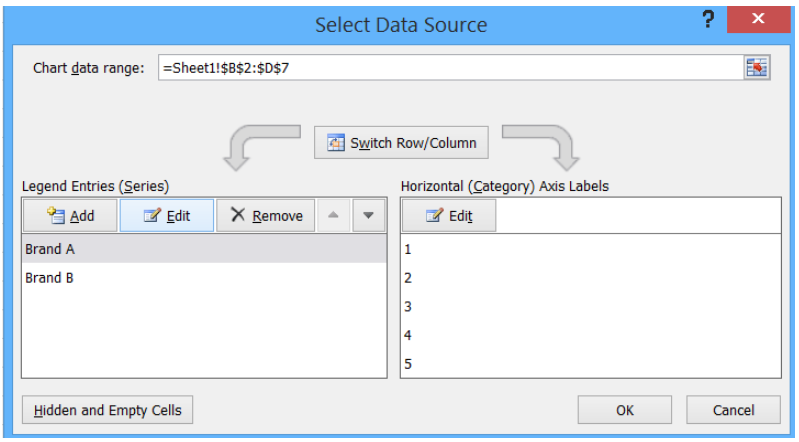Select category label 1
The height and width of the screenshot is (442, 799).
tap(591, 249)
